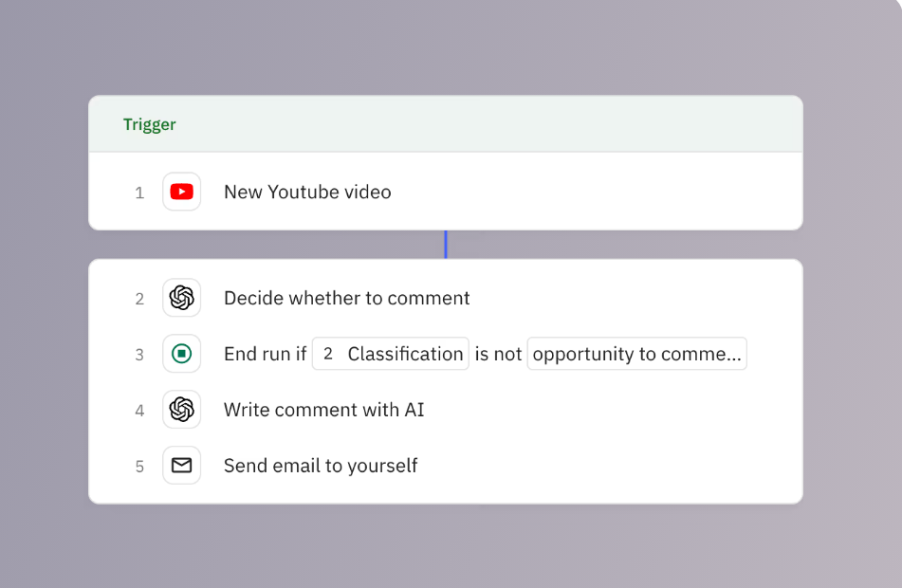The height and width of the screenshot is (588, 902).
Task: Click the blue connector line between blocks
Action: tap(446, 244)
